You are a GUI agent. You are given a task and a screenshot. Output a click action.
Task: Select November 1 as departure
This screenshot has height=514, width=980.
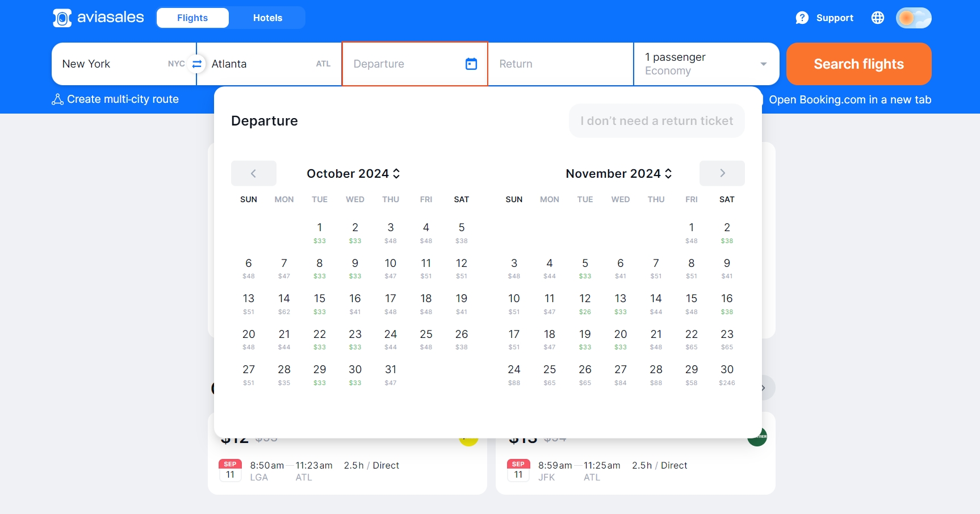[692, 233]
